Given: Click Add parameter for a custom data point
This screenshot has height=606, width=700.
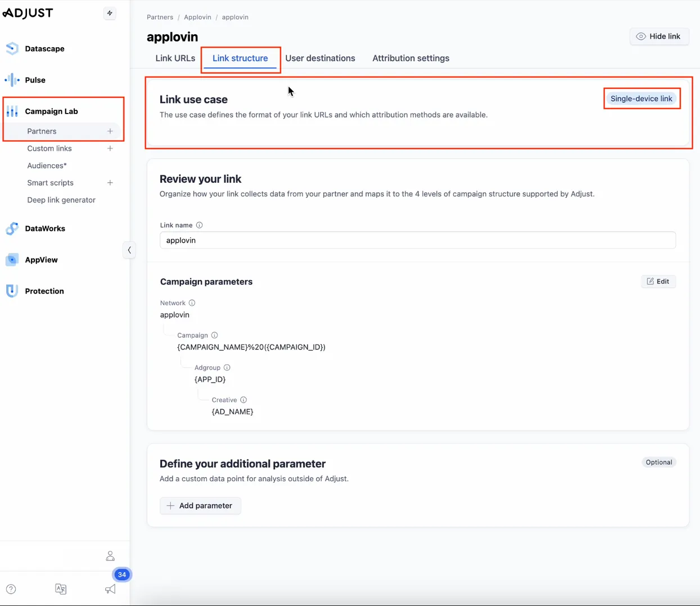Looking at the screenshot, I should point(200,505).
